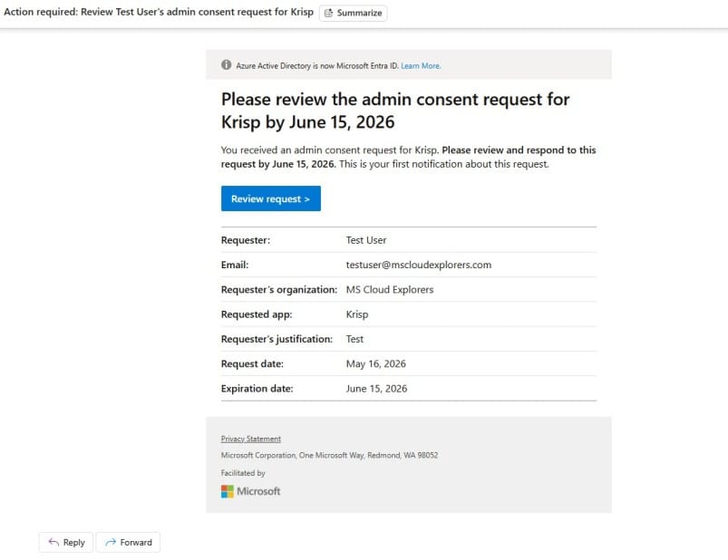Reply to this email
Image resolution: width=728 pixels, height=560 pixels.
66,543
